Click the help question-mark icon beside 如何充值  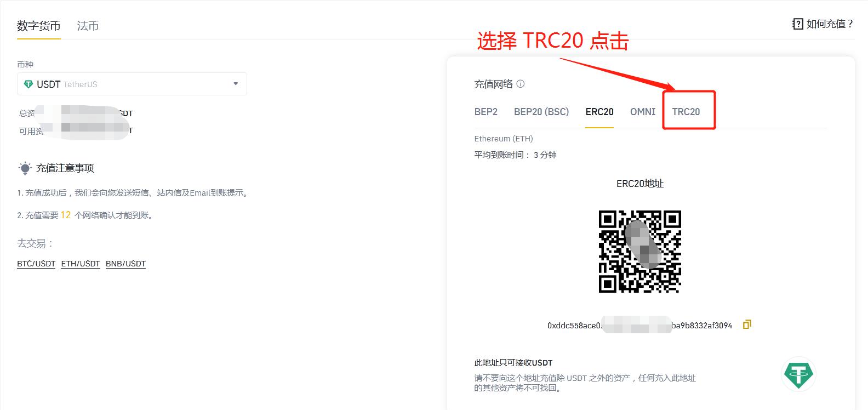[x=797, y=24]
